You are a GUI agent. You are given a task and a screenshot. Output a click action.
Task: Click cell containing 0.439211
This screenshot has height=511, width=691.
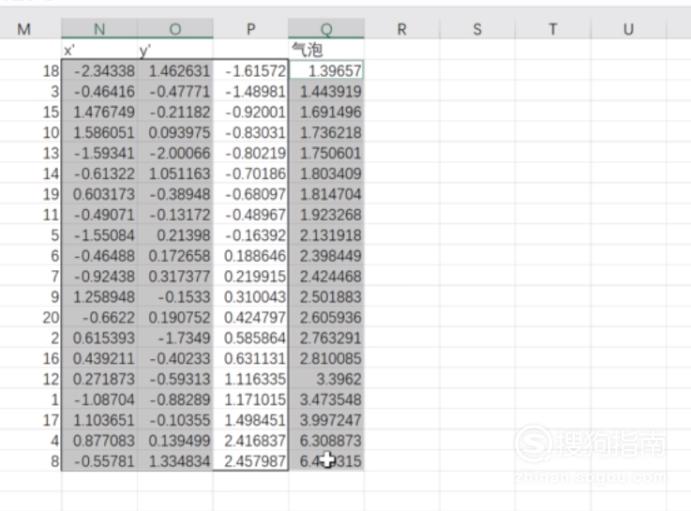click(x=99, y=358)
